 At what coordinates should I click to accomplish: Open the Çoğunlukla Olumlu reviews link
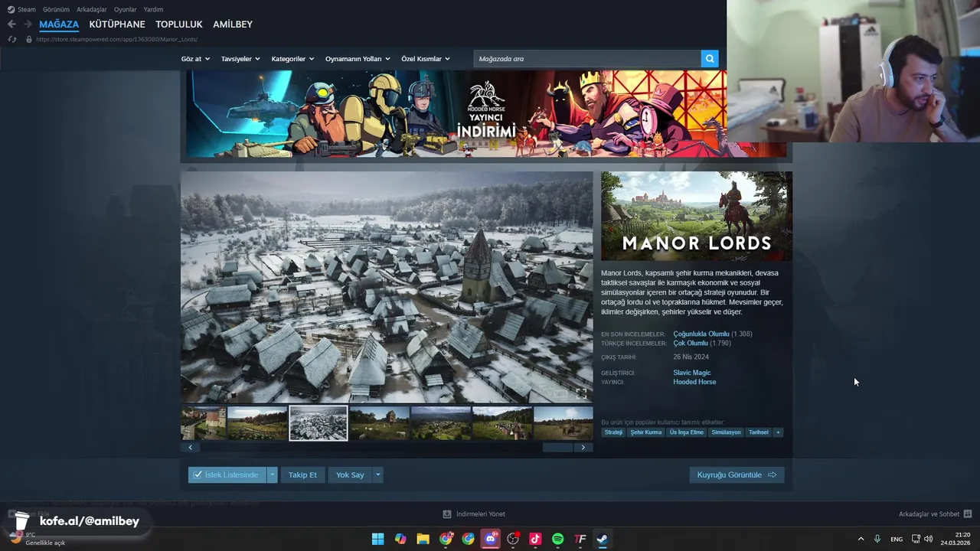click(x=701, y=334)
